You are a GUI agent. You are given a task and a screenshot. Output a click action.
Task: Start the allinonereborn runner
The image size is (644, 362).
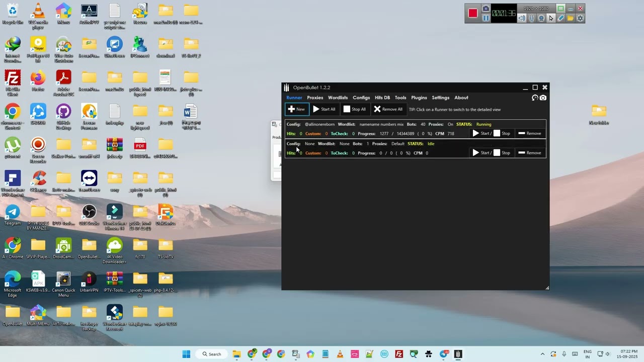click(x=481, y=133)
